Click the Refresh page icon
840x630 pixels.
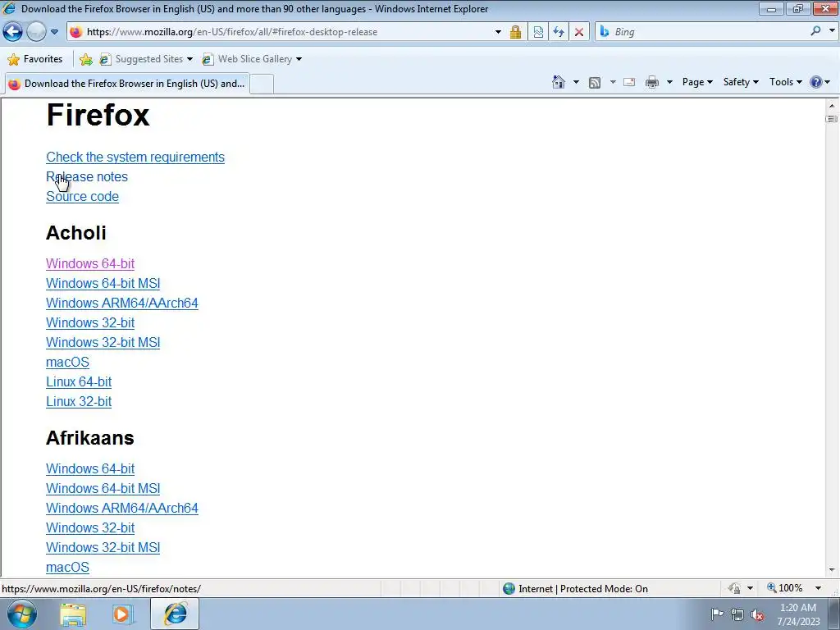pyautogui.click(x=558, y=32)
